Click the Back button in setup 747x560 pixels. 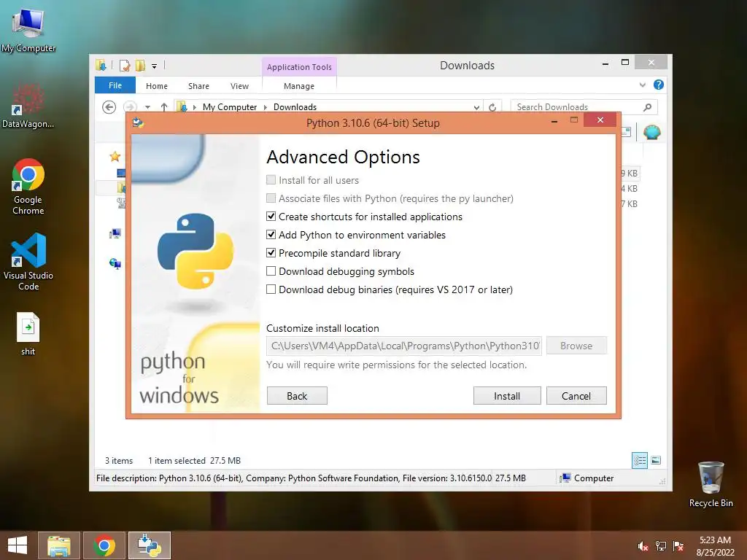click(x=297, y=396)
